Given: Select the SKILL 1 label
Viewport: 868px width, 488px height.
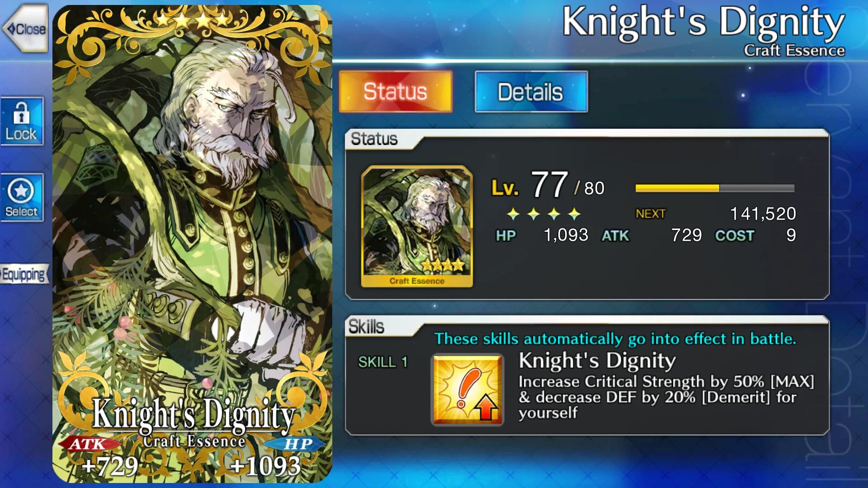Looking at the screenshot, I should pyautogui.click(x=383, y=362).
